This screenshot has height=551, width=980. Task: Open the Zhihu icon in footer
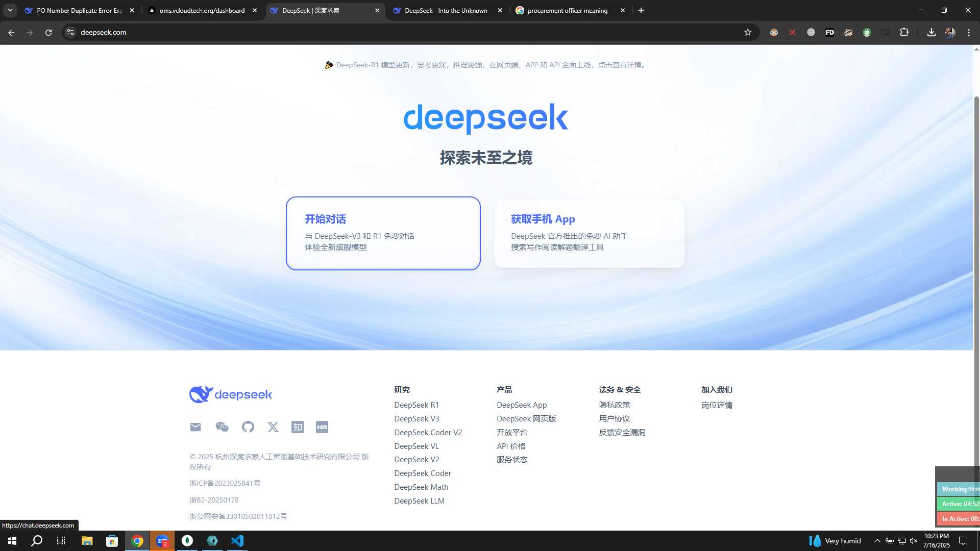[298, 427]
